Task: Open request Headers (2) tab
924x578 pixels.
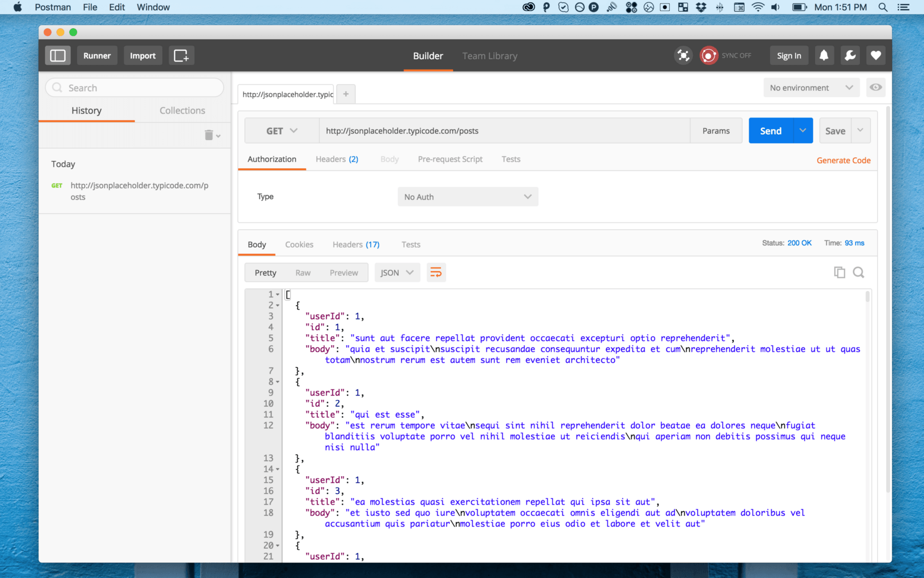Action: click(x=337, y=159)
